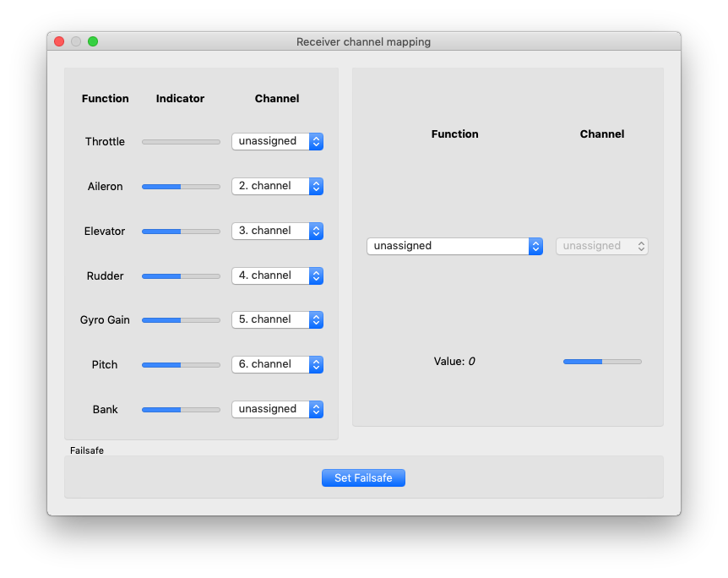Screen dimensions: 728x578
Task: Click the Set Failsafe button
Action: click(363, 478)
